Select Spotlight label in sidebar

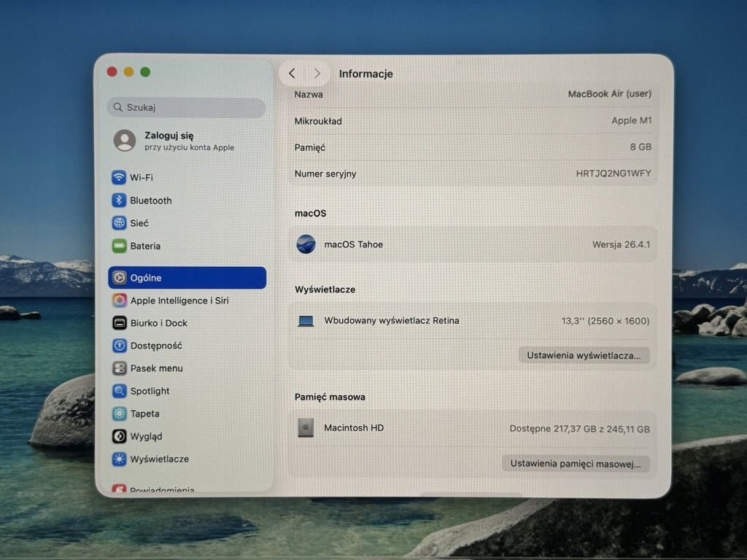click(x=150, y=391)
